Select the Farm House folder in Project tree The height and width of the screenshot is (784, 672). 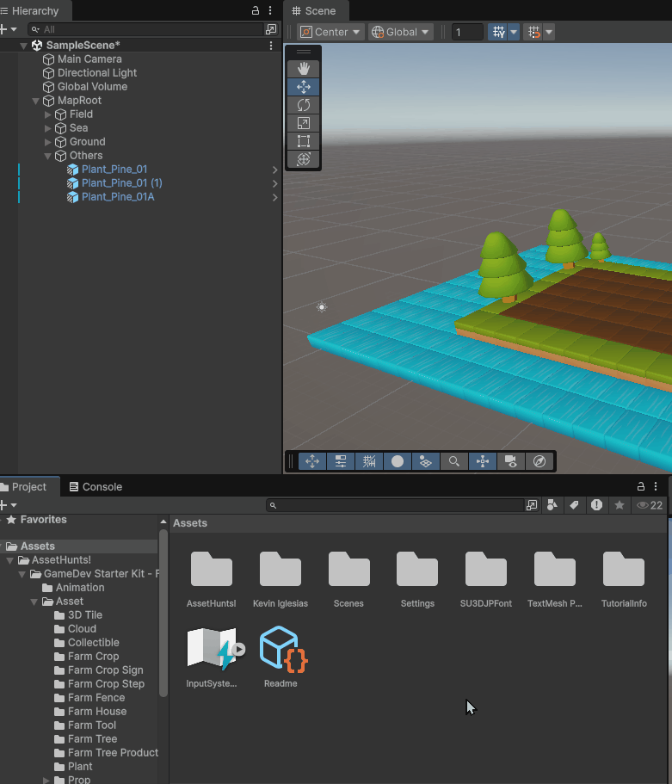[x=96, y=711]
